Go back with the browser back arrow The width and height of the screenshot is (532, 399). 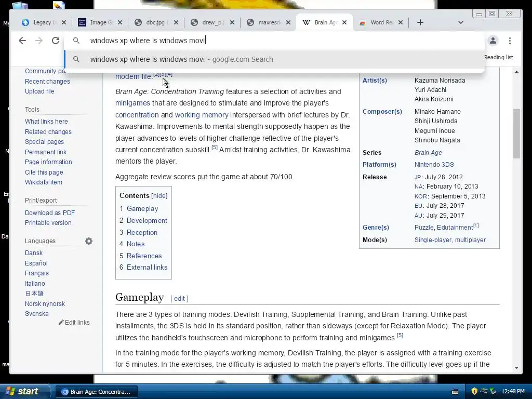22,41
